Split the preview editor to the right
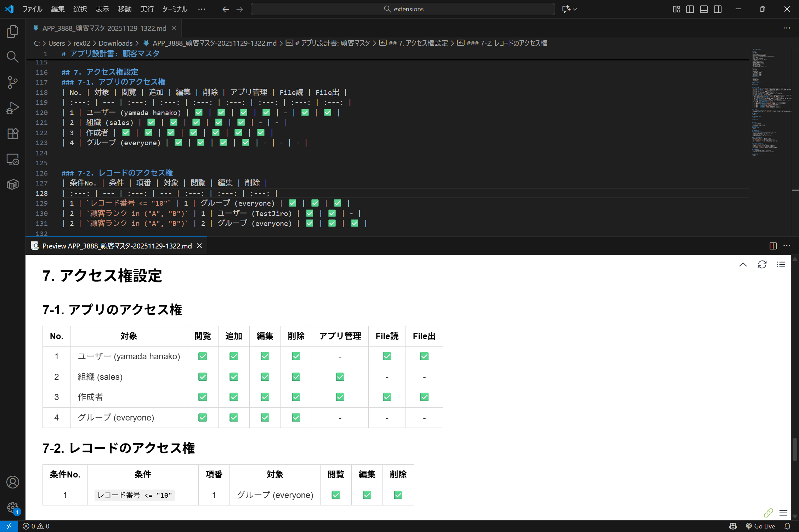 click(x=773, y=246)
